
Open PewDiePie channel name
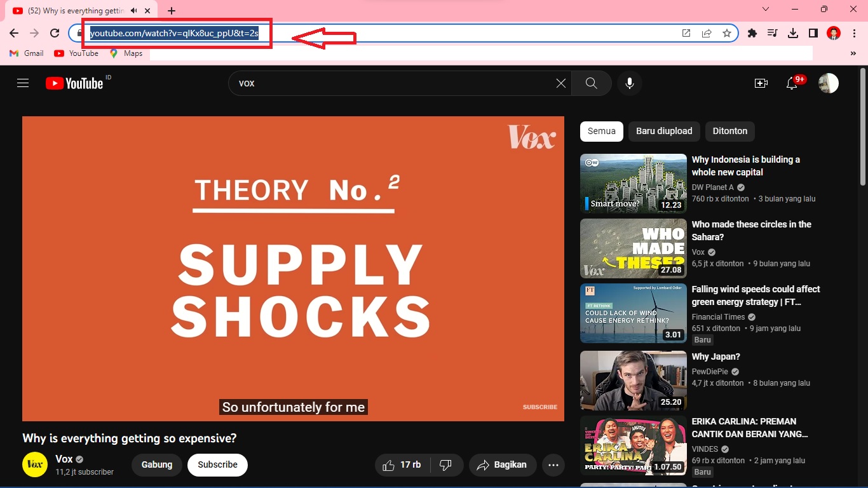[710, 372]
